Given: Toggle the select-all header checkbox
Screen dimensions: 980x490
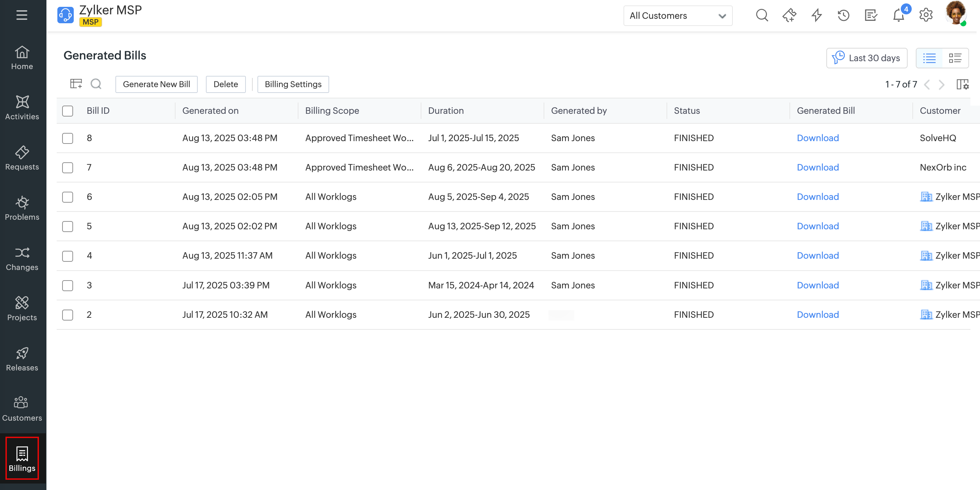Looking at the screenshot, I should 68,111.
